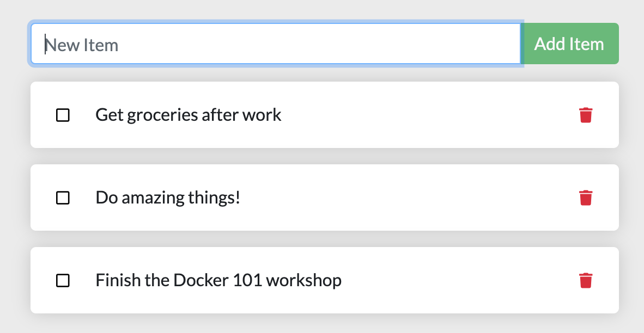Click the trash icon on the bottom card
The height and width of the screenshot is (333, 644).
point(586,280)
